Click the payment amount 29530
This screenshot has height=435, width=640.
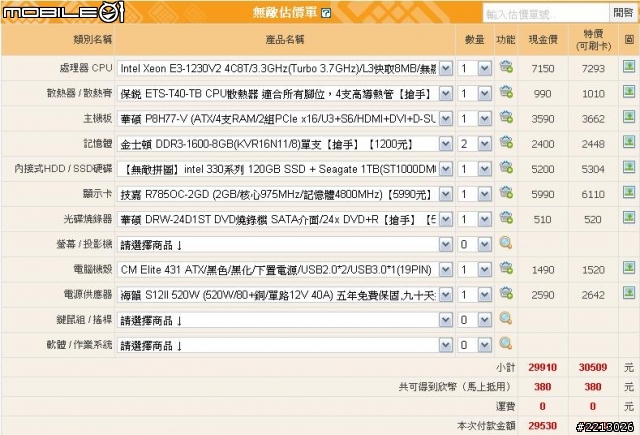click(542, 426)
